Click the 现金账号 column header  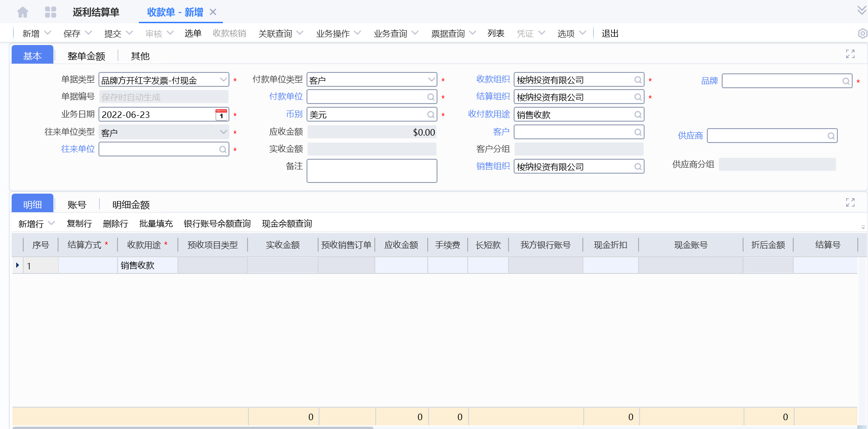(x=691, y=245)
